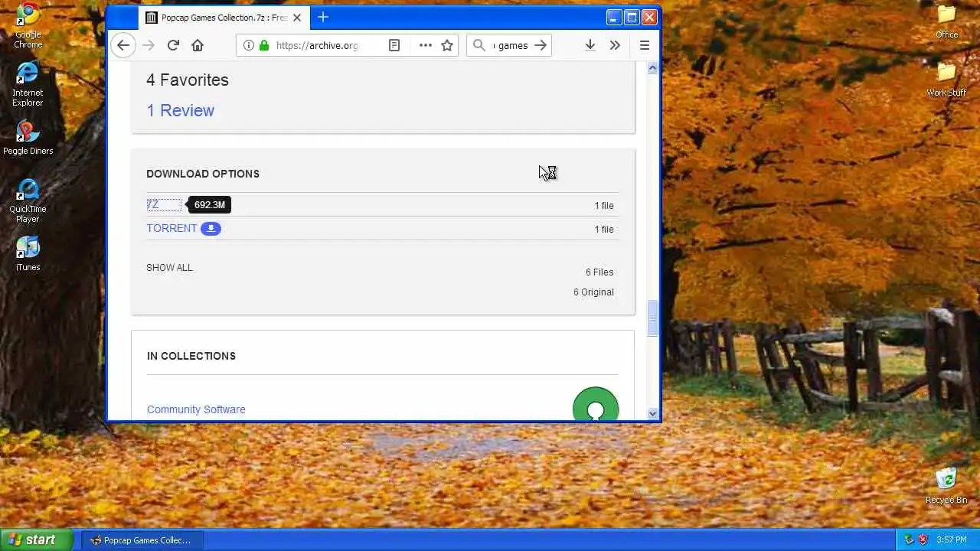
Task: Maximize the Firefox window
Action: tap(632, 17)
